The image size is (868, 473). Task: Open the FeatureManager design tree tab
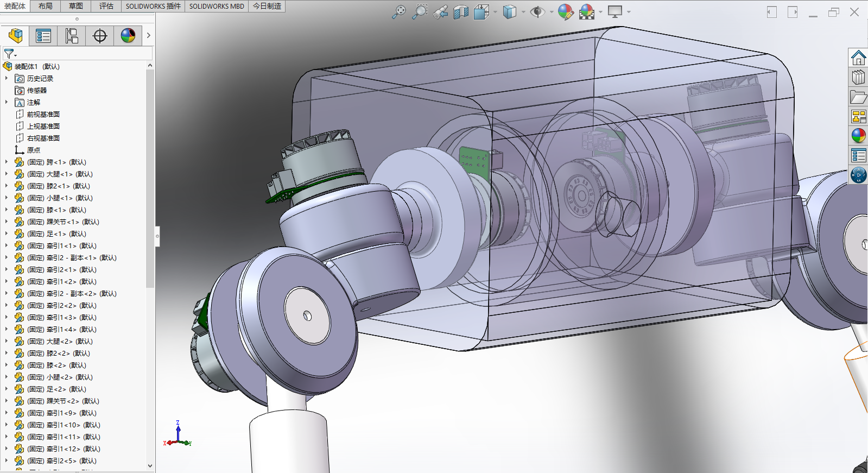(x=15, y=36)
